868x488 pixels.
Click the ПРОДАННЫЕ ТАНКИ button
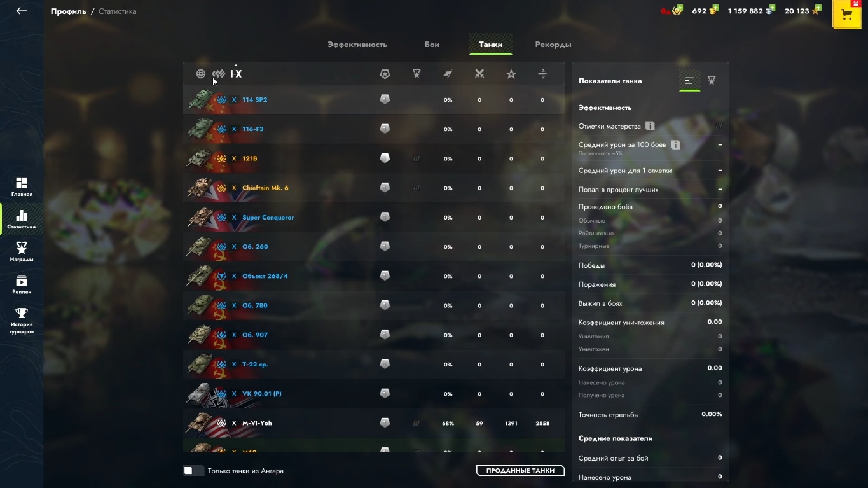(520, 471)
